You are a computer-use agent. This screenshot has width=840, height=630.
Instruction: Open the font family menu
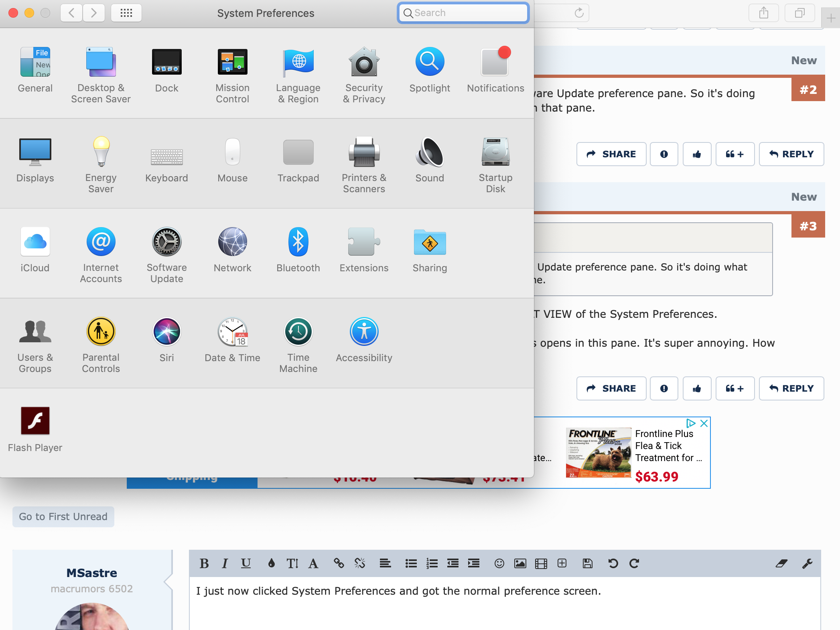click(313, 564)
